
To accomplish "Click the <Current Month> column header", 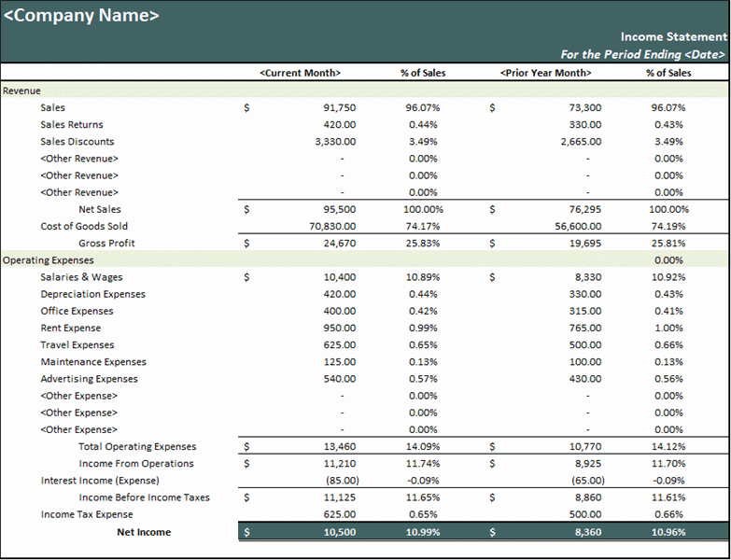I will pos(301,73).
